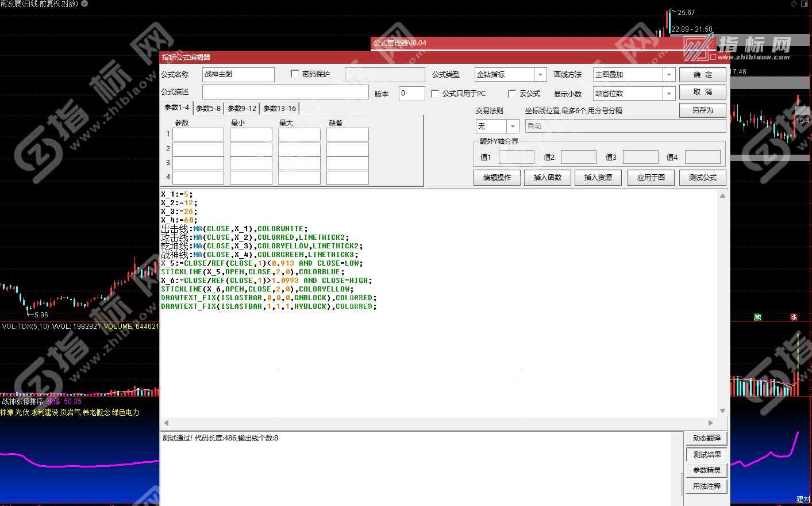Open the 显示小数 dropdown
The height and width of the screenshot is (506, 812).
click(x=668, y=94)
